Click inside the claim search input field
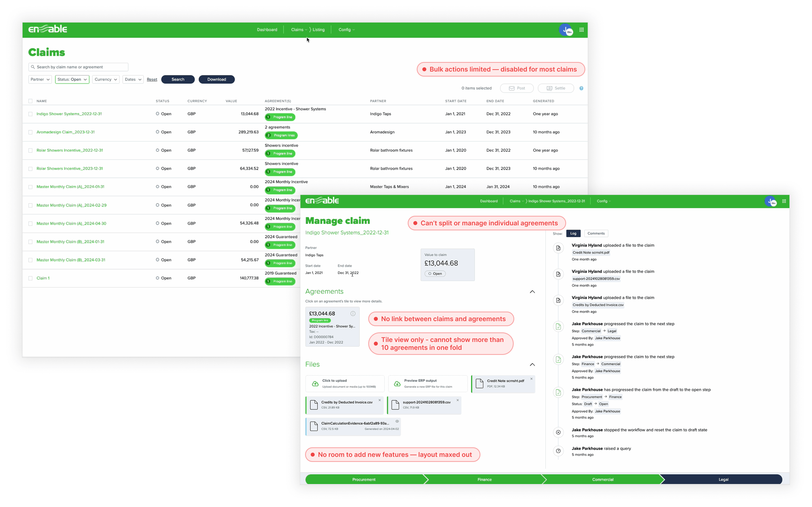Viewport: 812px width, 507px height. tap(81, 67)
